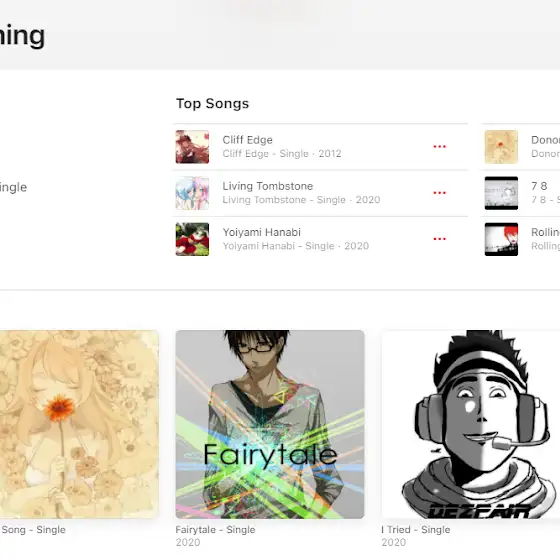Viewport: 560px width, 560px height.
Task: Open more options for Yoiyami Hanabi song
Action: pyautogui.click(x=439, y=239)
